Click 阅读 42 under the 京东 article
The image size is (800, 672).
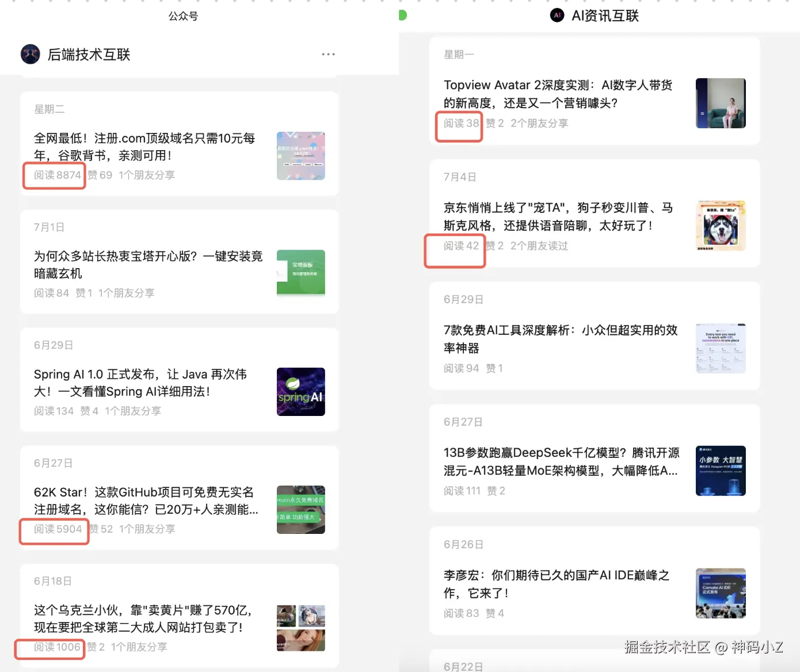click(461, 246)
